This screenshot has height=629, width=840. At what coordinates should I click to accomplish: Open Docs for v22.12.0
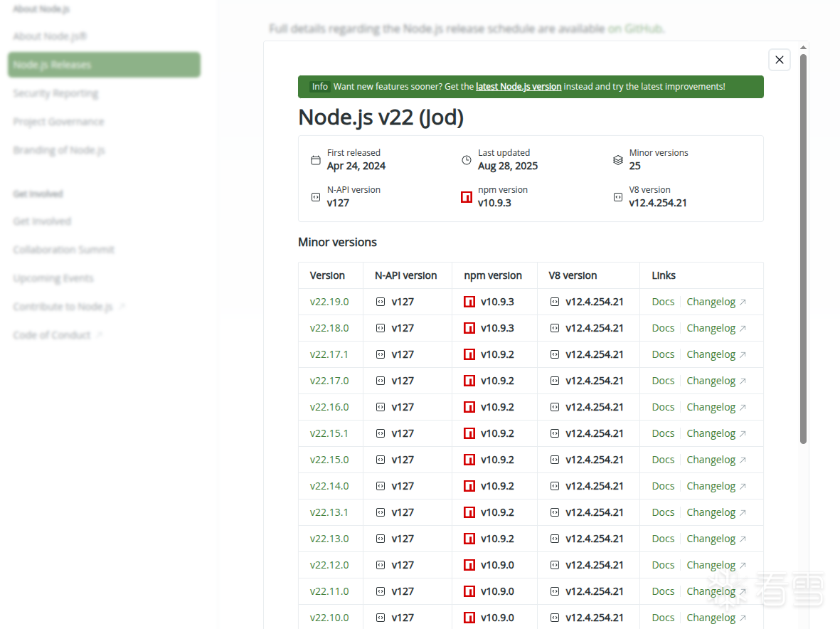663,565
